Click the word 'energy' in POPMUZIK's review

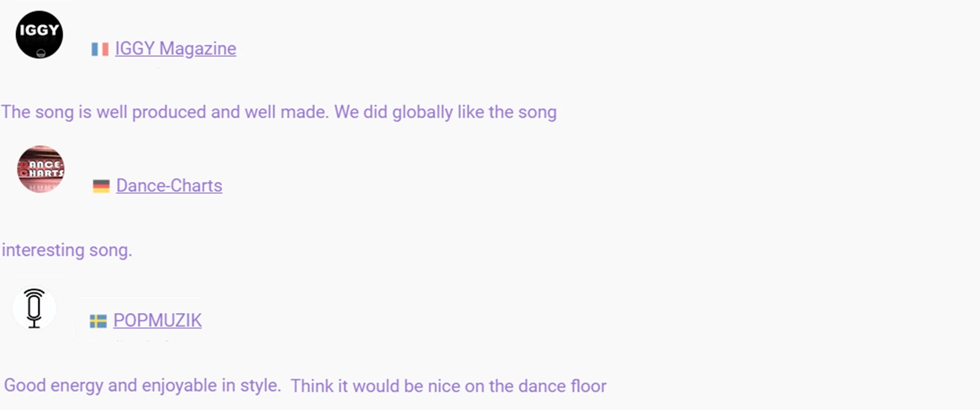pyautogui.click(x=77, y=386)
